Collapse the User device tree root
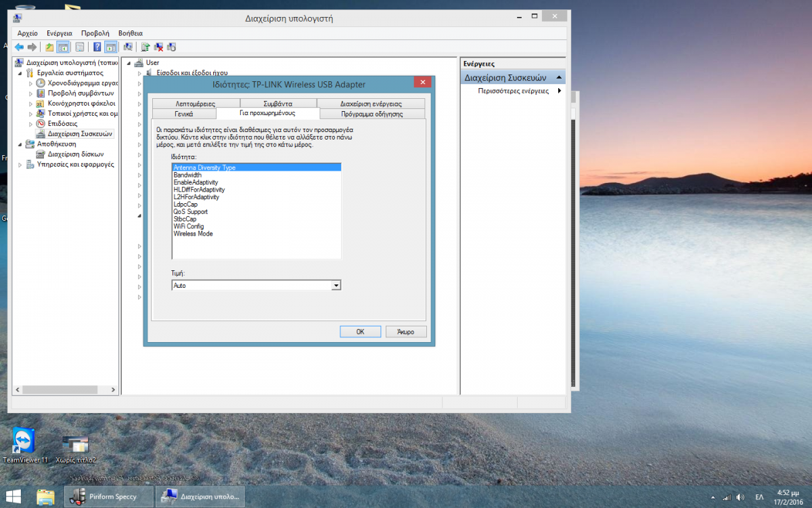The width and height of the screenshot is (812, 508). tap(129, 63)
